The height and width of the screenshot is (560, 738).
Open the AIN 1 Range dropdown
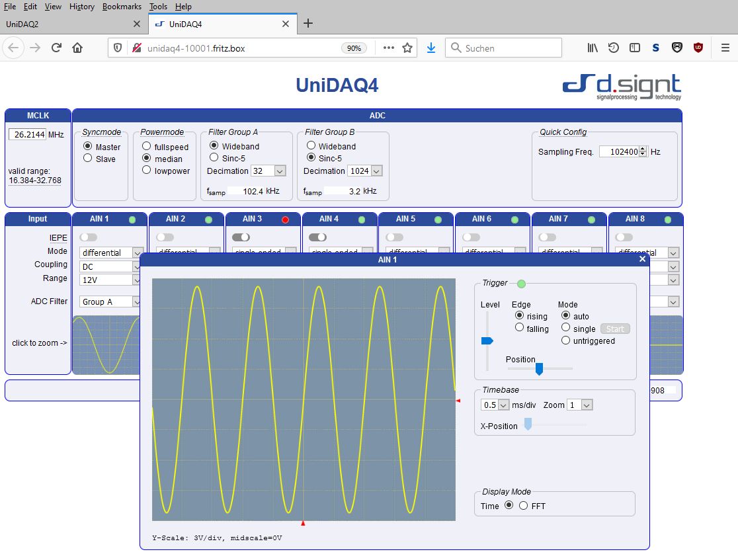[110, 280]
